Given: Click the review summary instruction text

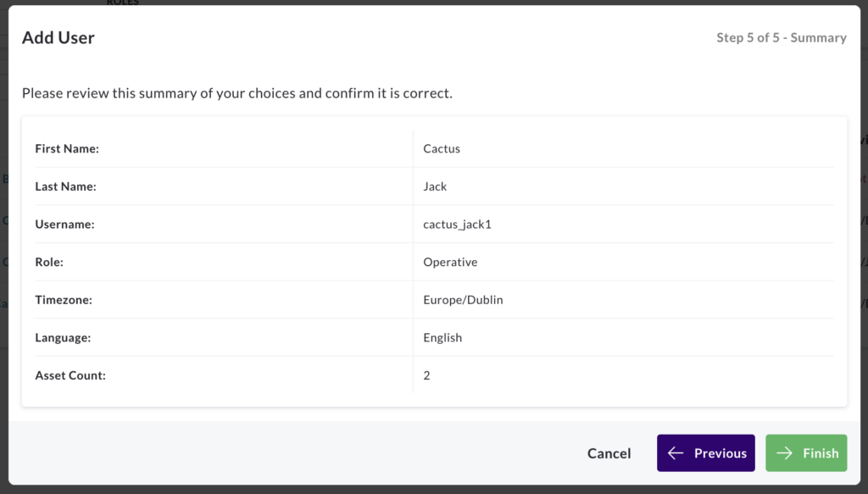Looking at the screenshot, I should (237, 93).
